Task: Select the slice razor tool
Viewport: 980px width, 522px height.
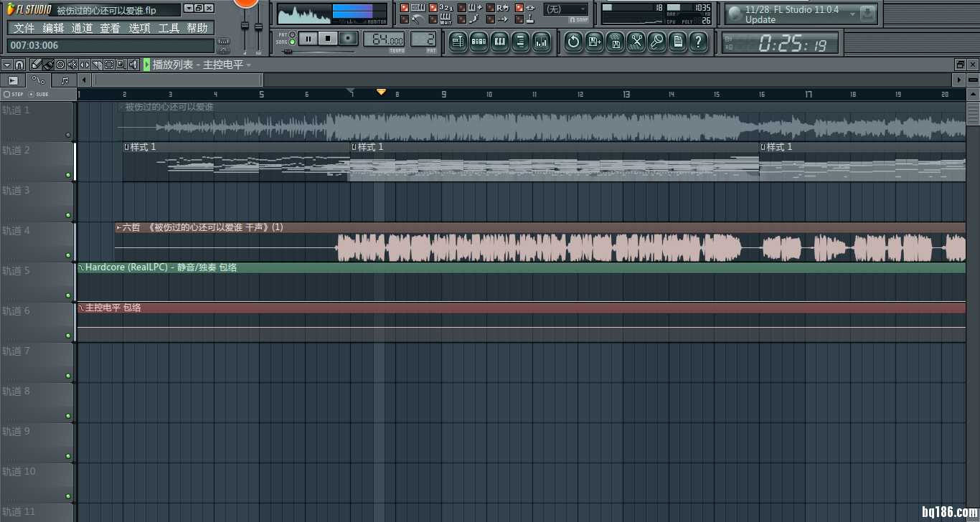Action: click(97, 65)
